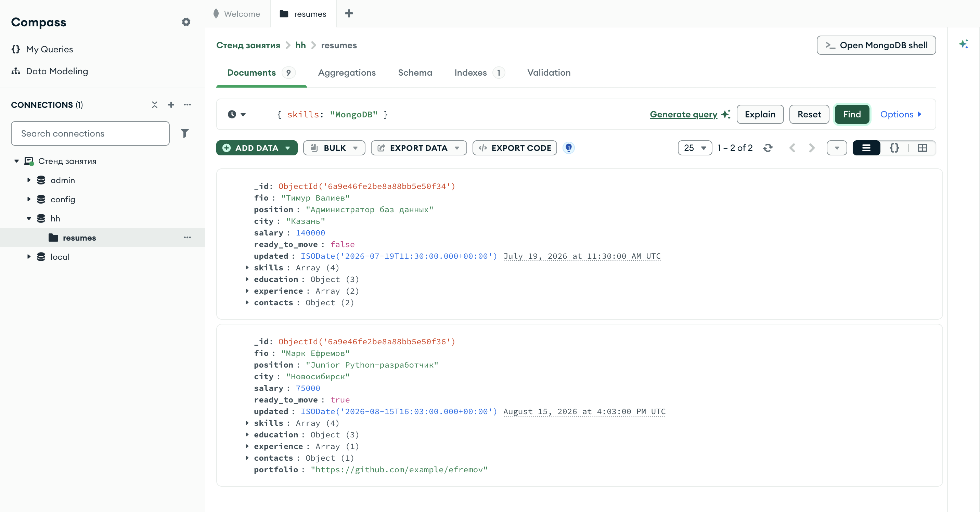The width and height of the screenshot is (980, 512).
Task: Switch to table view
Action: point(922,148)
